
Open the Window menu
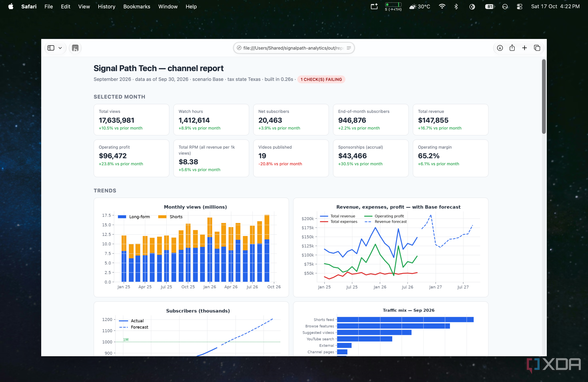[x=168, y=6]
